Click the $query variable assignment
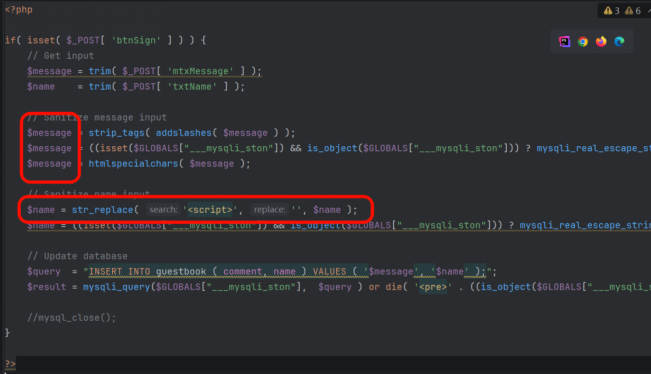The height and width of the screenshot is (374, 651). pyautogui.click(x=44, y=271)
